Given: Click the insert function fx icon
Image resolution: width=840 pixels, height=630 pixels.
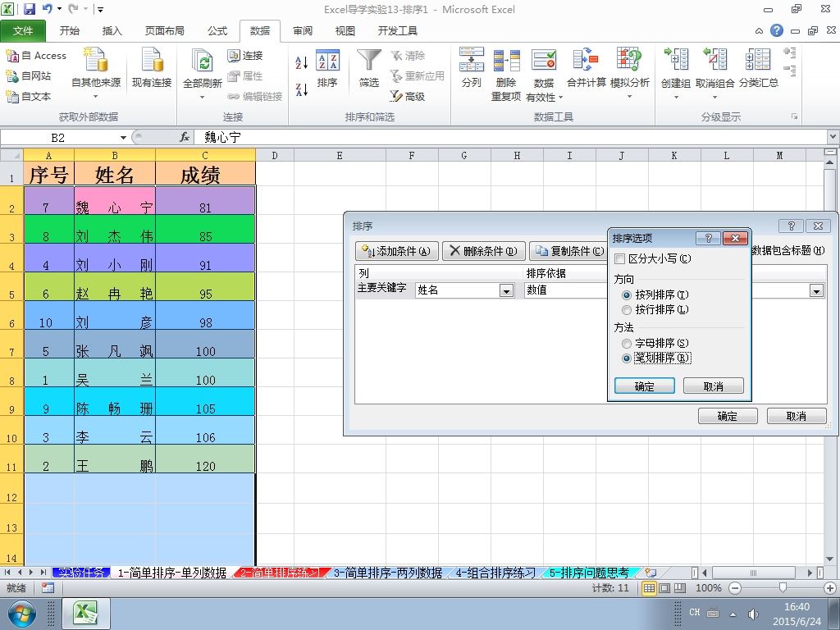Looking at the screenshot, I should 185,138.
